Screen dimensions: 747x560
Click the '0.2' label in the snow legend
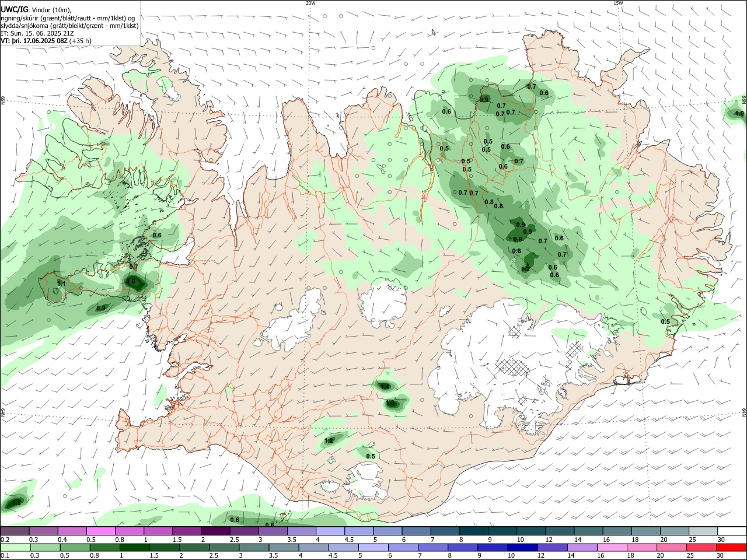[x=5, y=540]
